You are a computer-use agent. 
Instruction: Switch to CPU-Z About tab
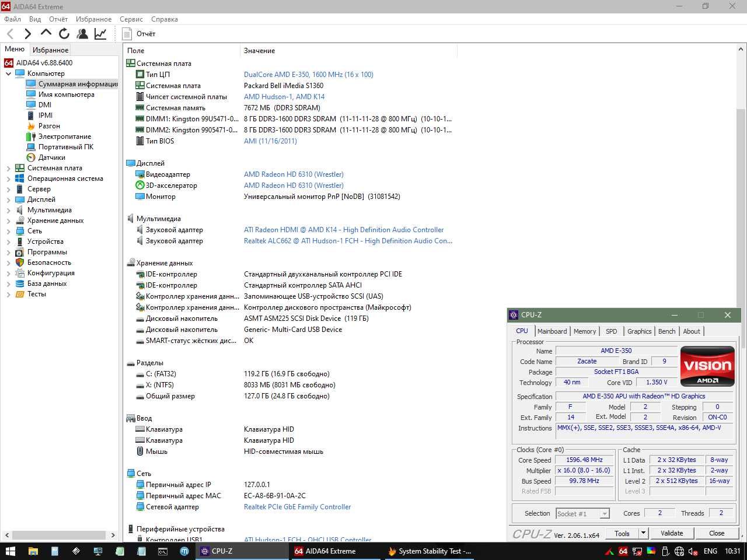(x=692, y=331)
